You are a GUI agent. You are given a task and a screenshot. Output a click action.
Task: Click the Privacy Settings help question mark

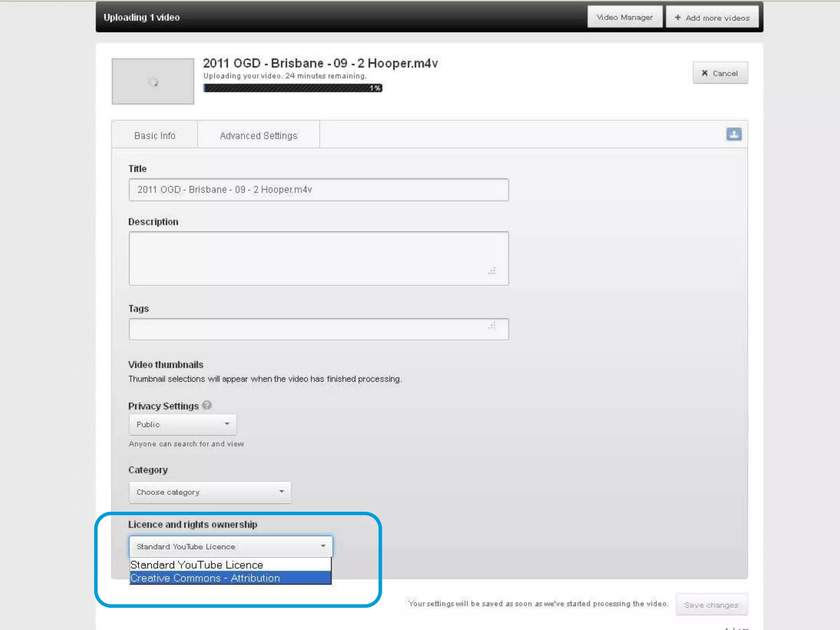(x=207, y=405)
